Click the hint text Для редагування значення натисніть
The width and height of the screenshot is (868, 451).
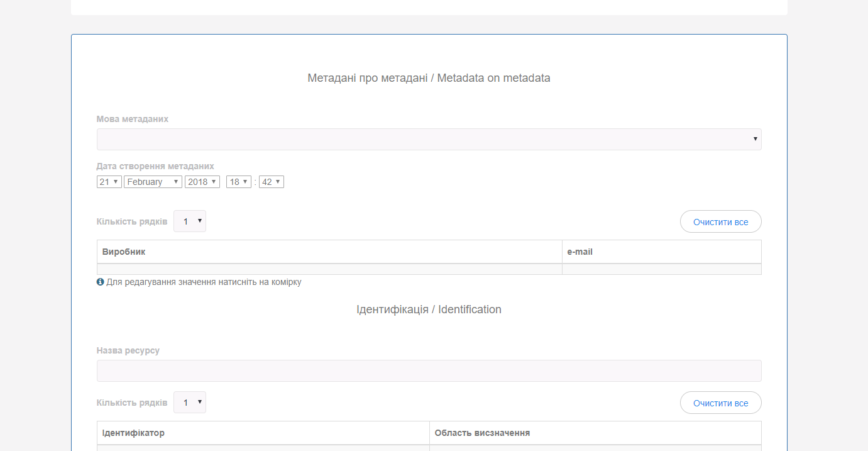[x=204, y=282]
